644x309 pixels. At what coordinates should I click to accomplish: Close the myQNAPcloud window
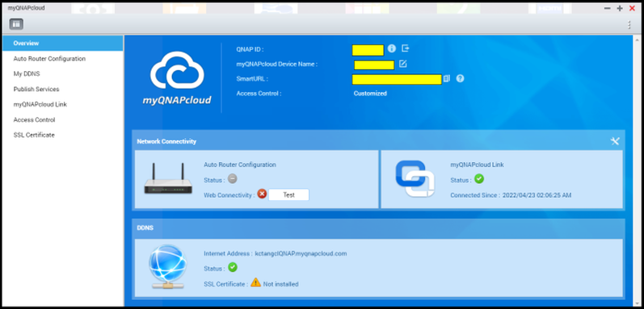[632, 8]
